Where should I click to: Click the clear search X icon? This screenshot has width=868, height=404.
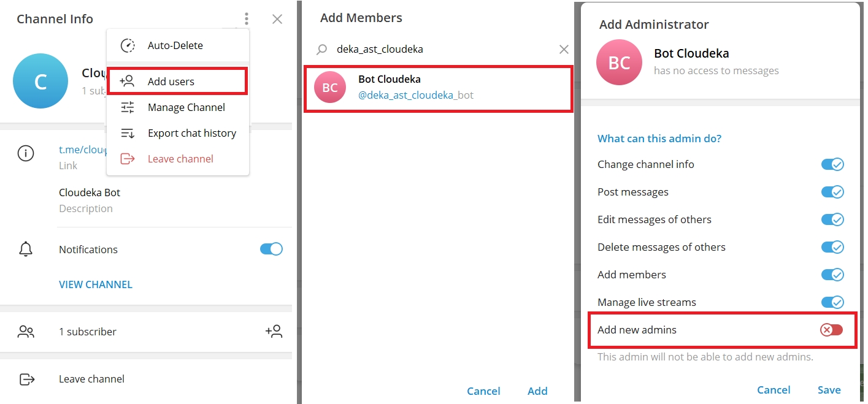(564, 49)
